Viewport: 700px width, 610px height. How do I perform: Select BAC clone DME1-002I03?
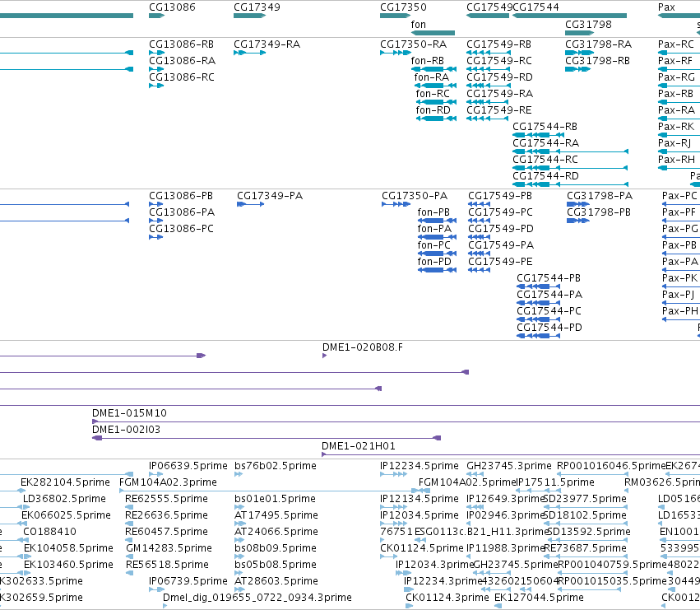[x=127, y=430]
